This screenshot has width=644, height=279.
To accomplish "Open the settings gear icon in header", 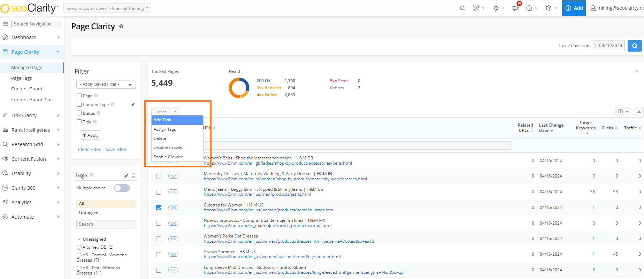I will pyautogui.click(x=549, y=8).
